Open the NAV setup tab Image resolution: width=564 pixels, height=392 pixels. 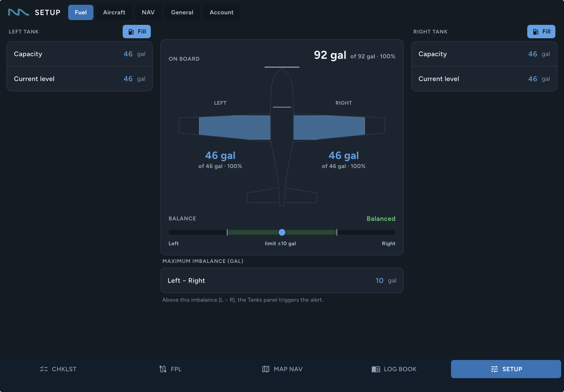point(148,12)
